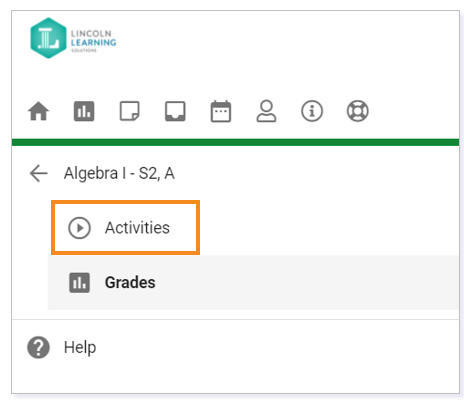The width and height of the screenshot is (464, 403).
Task: Click the Help question mark icon
Action: (x=38, y=347)
